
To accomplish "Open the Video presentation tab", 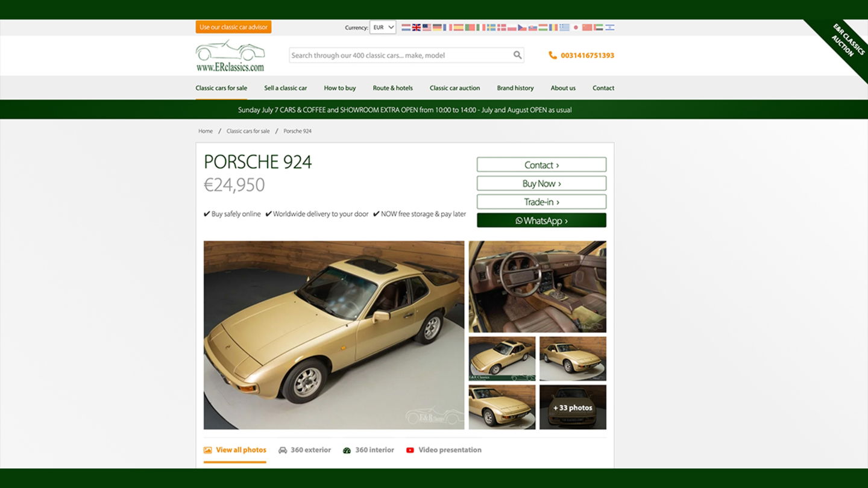I will 444,450.
